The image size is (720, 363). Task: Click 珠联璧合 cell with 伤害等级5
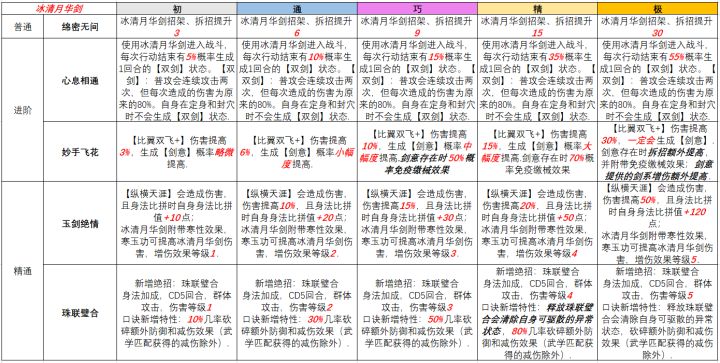[658, 313]
